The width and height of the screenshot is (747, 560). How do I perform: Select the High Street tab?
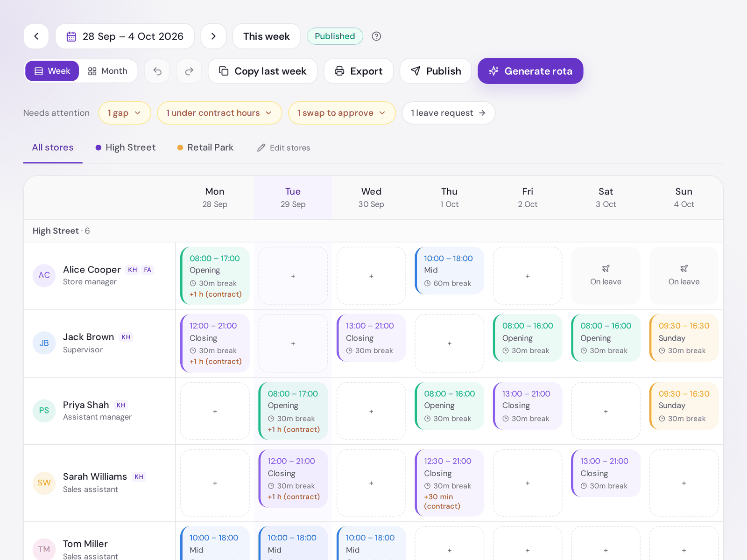point(126,147)
